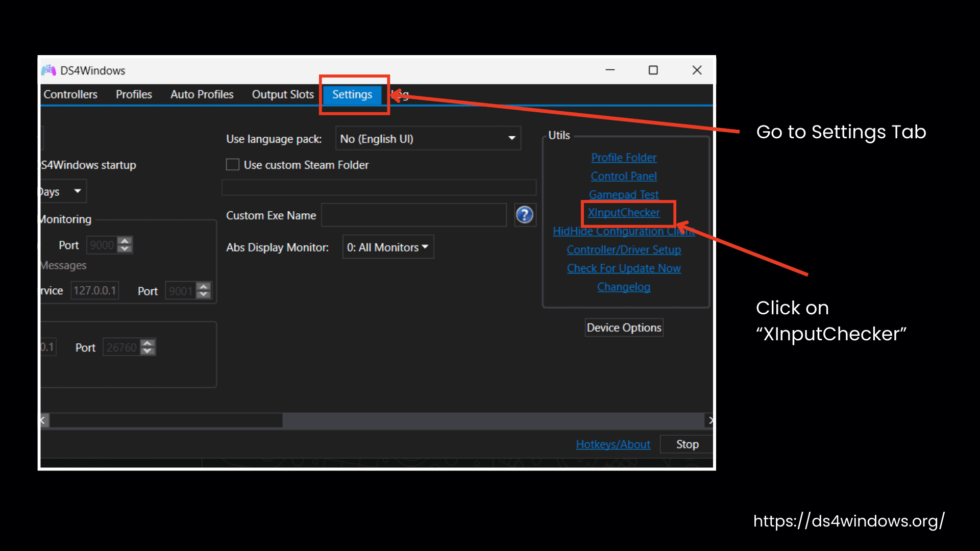Screen dimensions: 980x551
Task: Open the Control Panel link
Action: (624, 176)
